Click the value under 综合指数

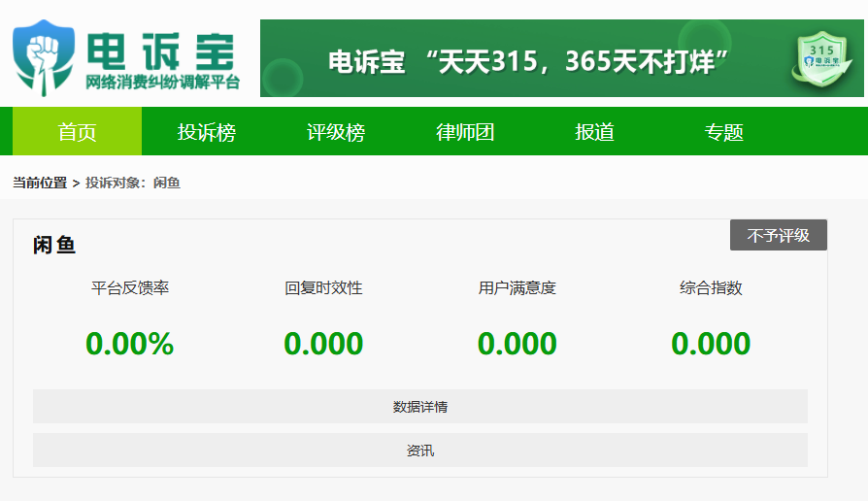pos(711,344)
